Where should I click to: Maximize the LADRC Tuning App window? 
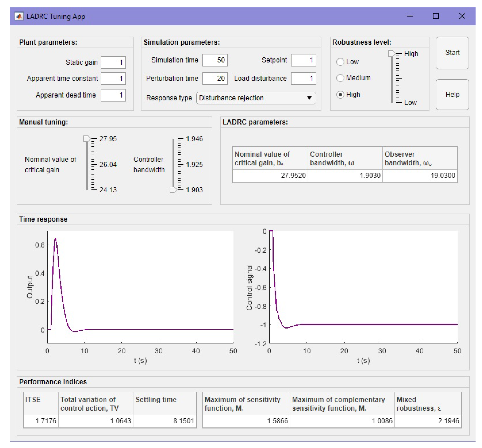coord(436,16)
